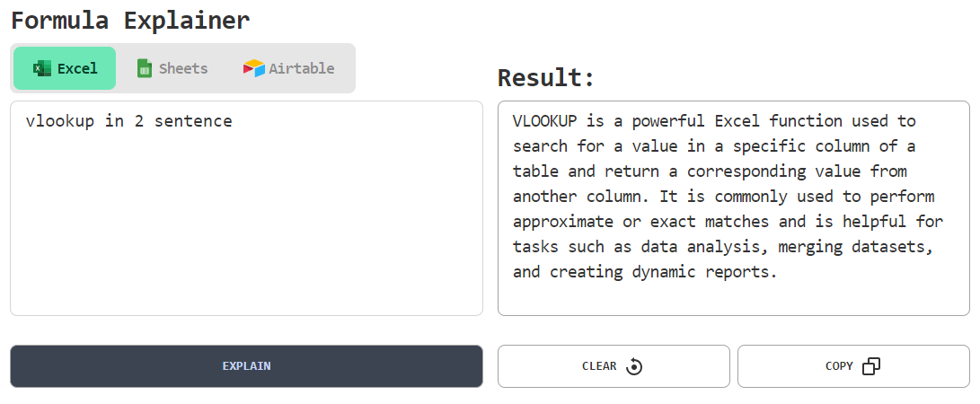This screenshot has height=404, width=980.
Task: Click the overlapping squares copy icon
Action: [870, 366]
